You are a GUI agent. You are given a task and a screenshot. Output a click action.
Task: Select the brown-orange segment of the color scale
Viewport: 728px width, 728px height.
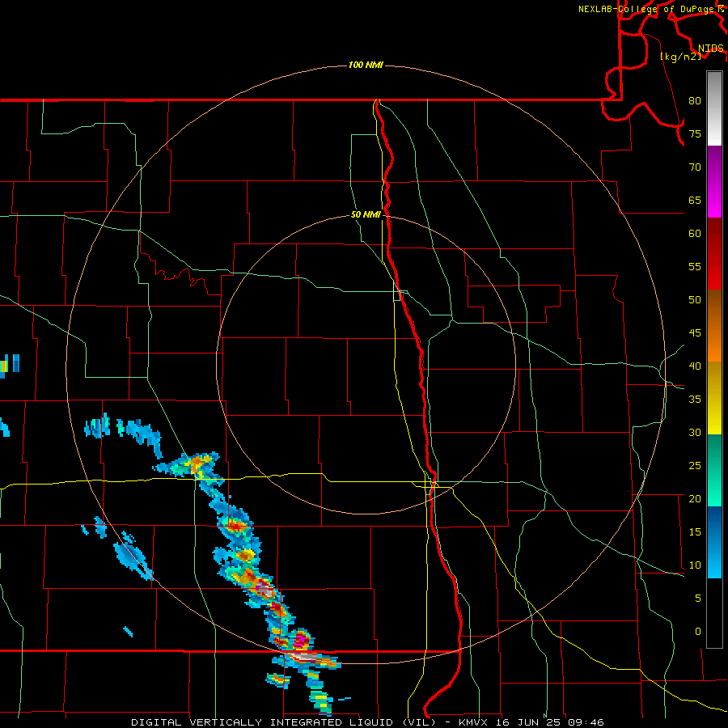pyautogui.click(x=714, y=325)
